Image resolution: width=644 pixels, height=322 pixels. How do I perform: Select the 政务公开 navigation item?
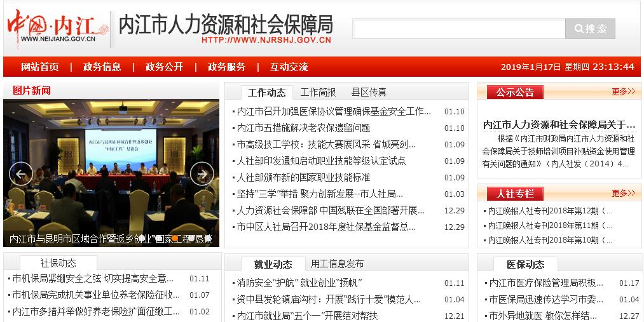pyautogui.click(x=164, y=67)
